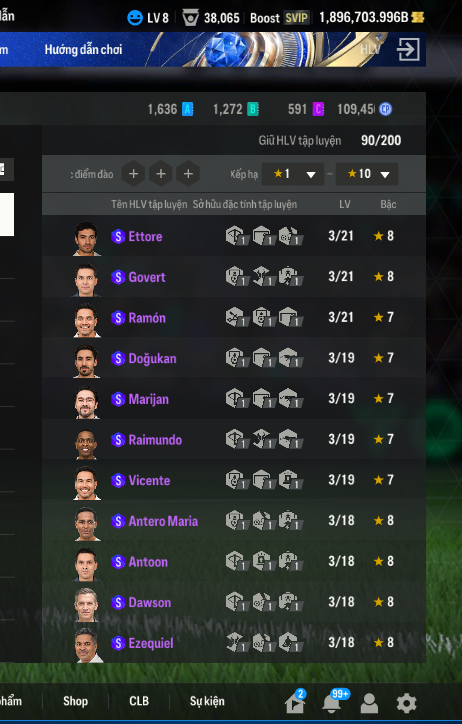Click the blue smiley level icon
Image resolution: width=462 pixels, height=724 pixels.
[135, 18]
